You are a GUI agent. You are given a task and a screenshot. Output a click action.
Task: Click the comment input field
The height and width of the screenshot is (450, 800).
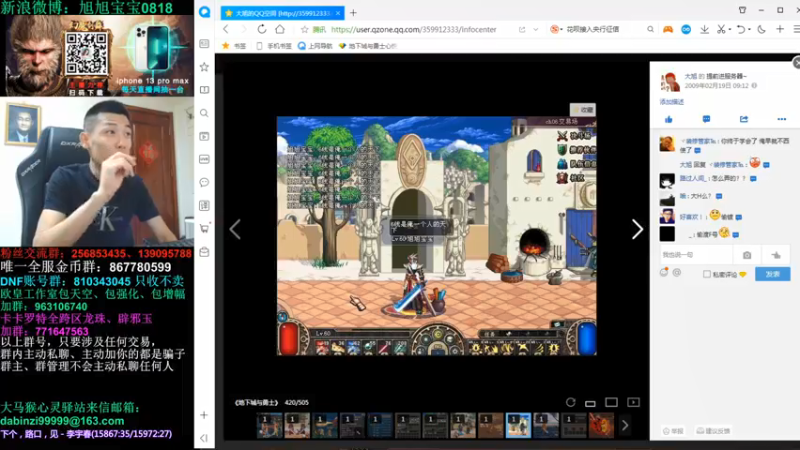click(x=695, y=255)
